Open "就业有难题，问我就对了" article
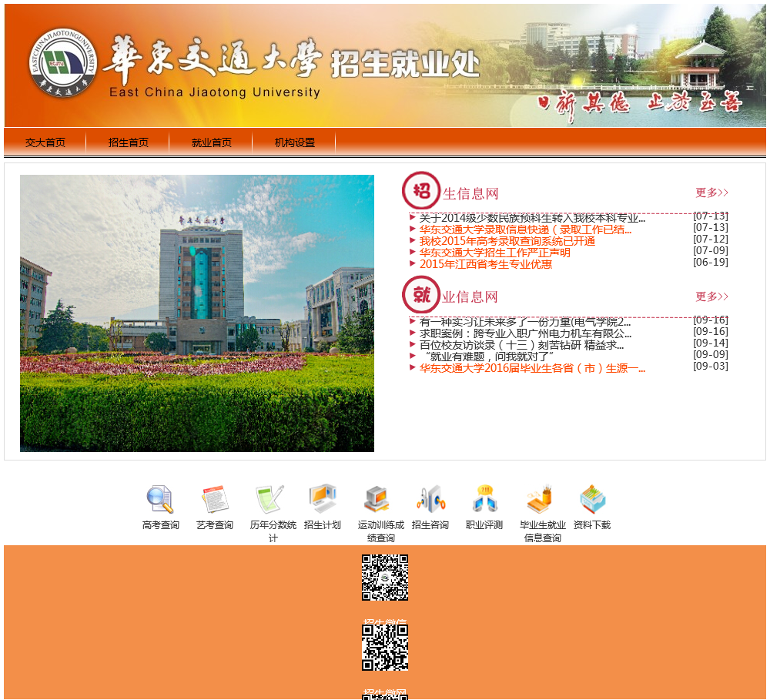The height and width of the screenshot is (700, 770). 487,357
